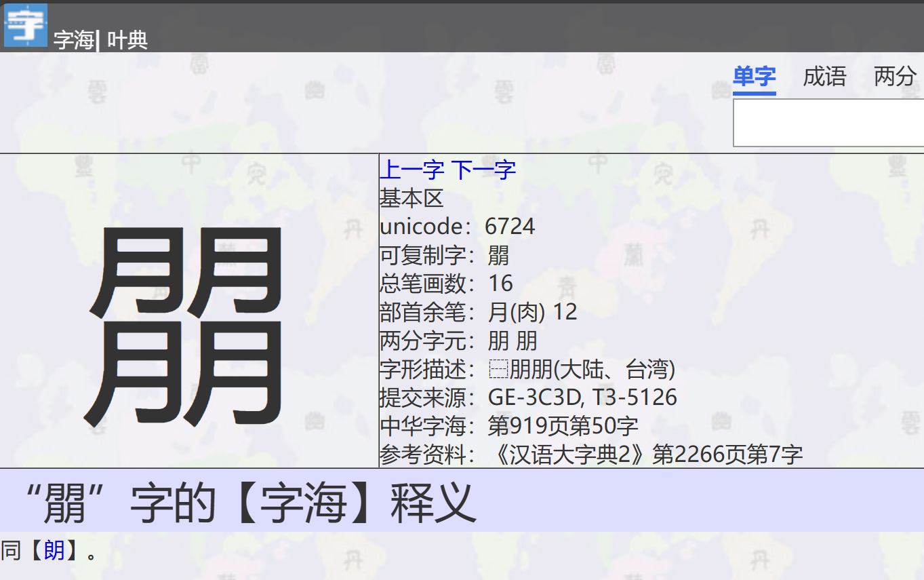Go to 上一字 previous character
Viewport: 924px width, 580px height.
pos(412,169)
